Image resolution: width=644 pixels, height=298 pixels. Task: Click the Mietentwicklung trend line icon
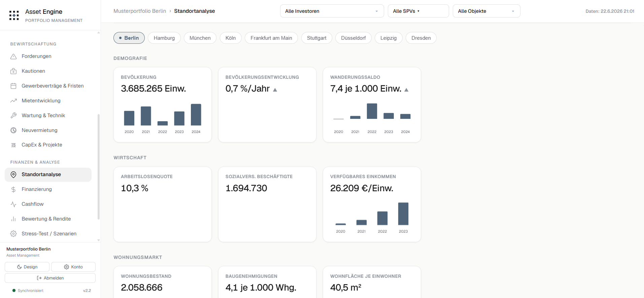tap(13, 101)
